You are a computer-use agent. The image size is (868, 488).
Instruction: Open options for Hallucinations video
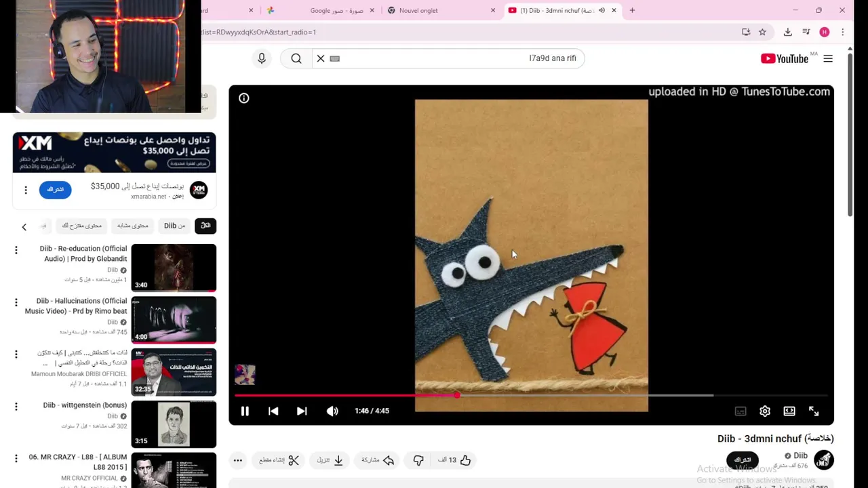pyautogui.click(x=16, y=302)
